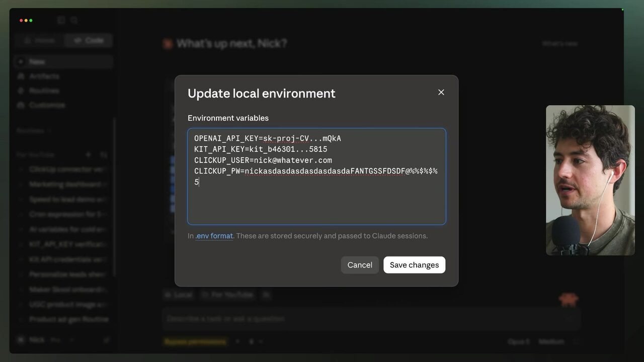
Task: Click What's new in the background window
Action: pos(560,44)
